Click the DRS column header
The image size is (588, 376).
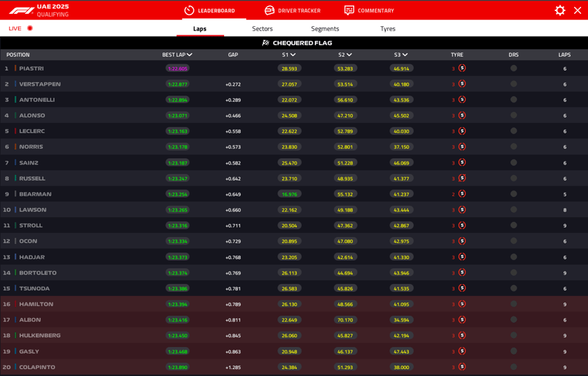click(x=513, y=55)
